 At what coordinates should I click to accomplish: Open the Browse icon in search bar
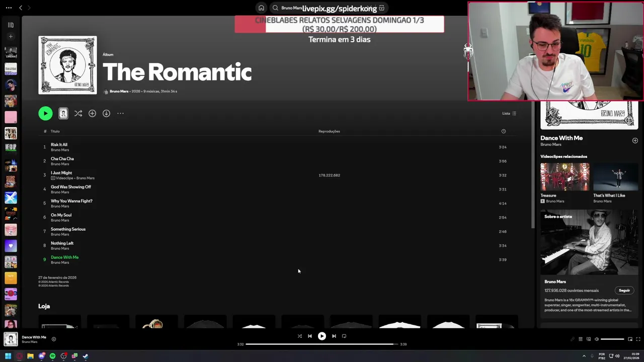[x=382, y=8]
